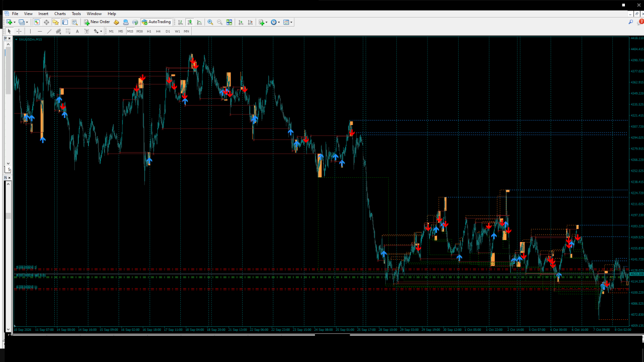Click the zoom out magnifier icon
Viewport: 644px width, 362px height.
pyautogui.click(x=220, y=22)
